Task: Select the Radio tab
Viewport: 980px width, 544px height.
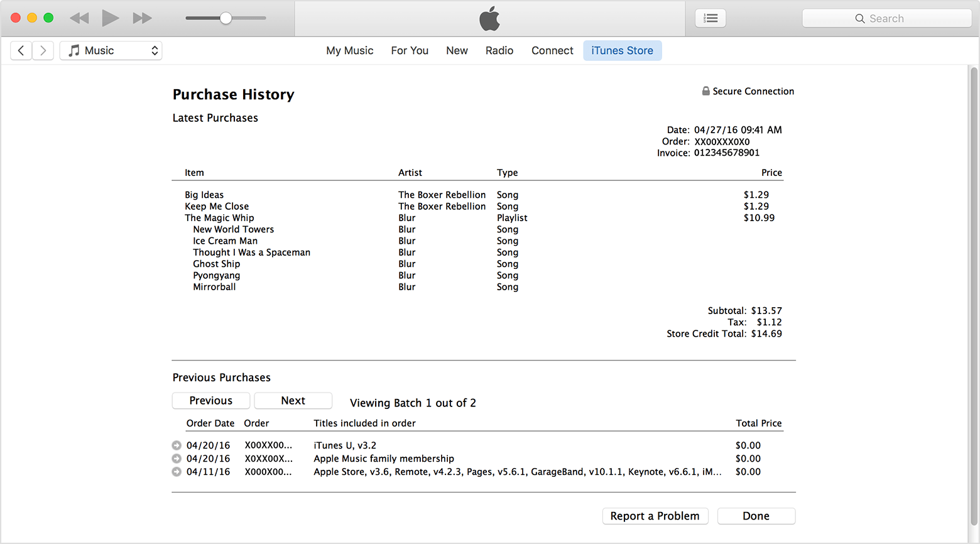Action: click(499, 50)
